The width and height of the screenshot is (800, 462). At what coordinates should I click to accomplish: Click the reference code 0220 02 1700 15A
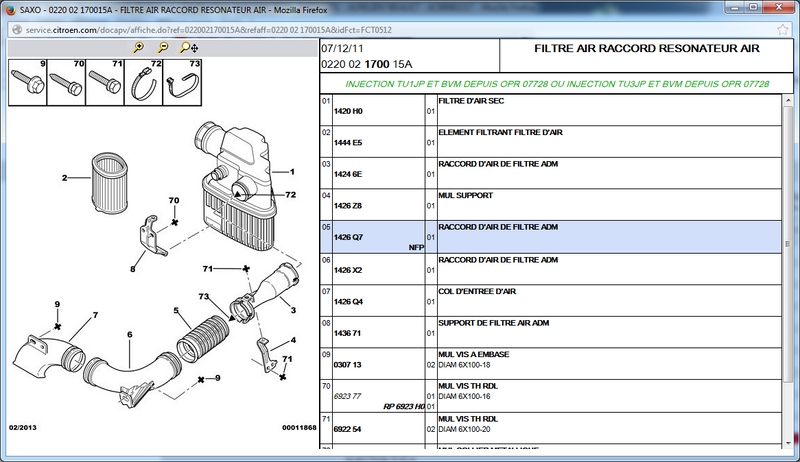(366, 64)
